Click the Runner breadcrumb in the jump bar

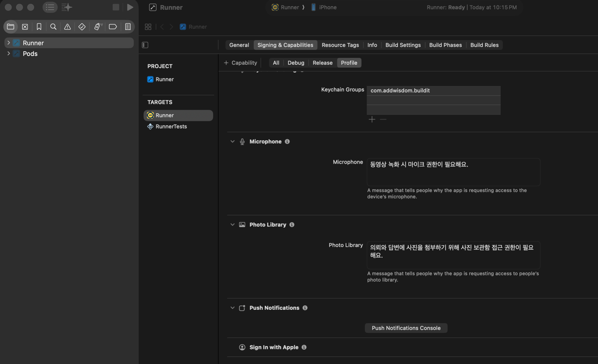[193, 26]
